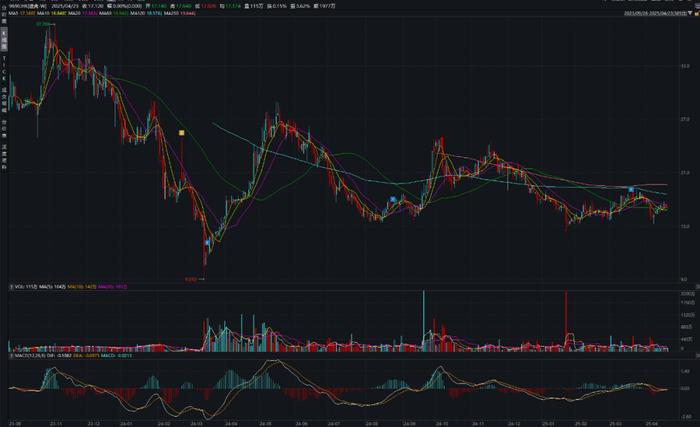Click the MA250 moving average label
Image resolution: width=700 pixels, height=427 pixels.
click(180, 13)
